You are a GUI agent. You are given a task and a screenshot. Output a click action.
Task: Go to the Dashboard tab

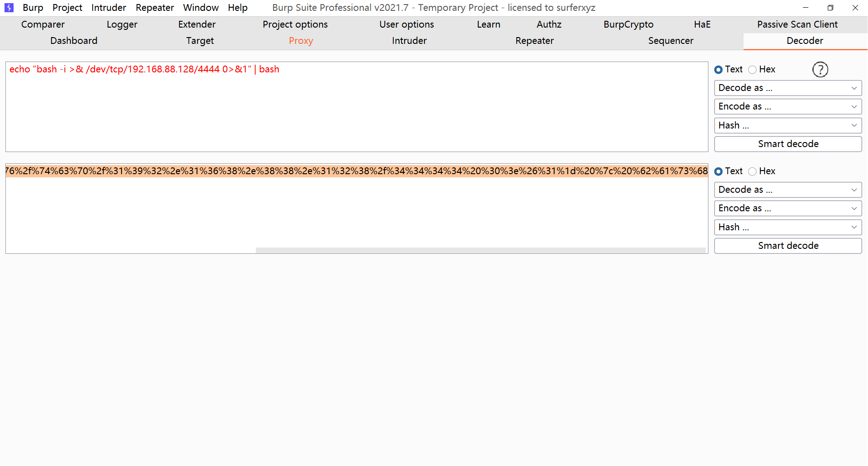pyautogui.click(x=74, y=41)
